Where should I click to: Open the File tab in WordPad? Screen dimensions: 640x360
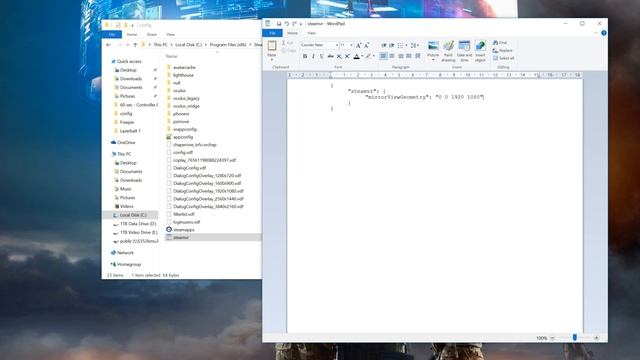(272, 33)
